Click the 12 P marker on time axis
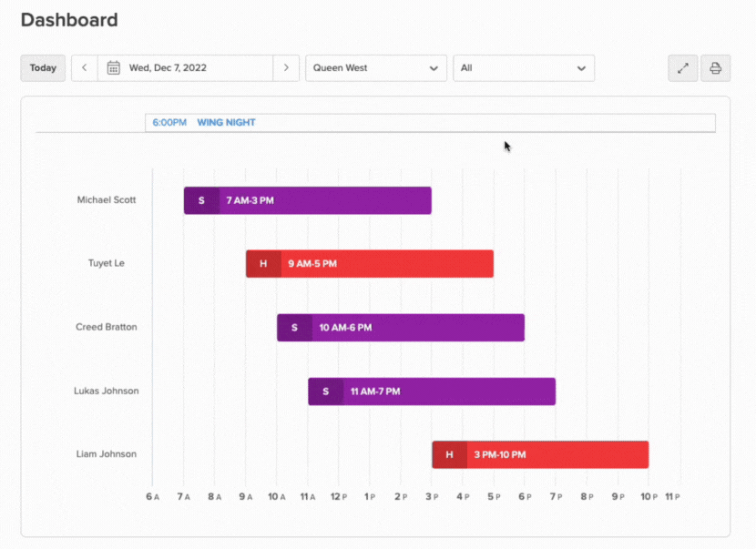The width and height of the screenshot is (756, 549). pyautogui.click(x=338, y=497)
